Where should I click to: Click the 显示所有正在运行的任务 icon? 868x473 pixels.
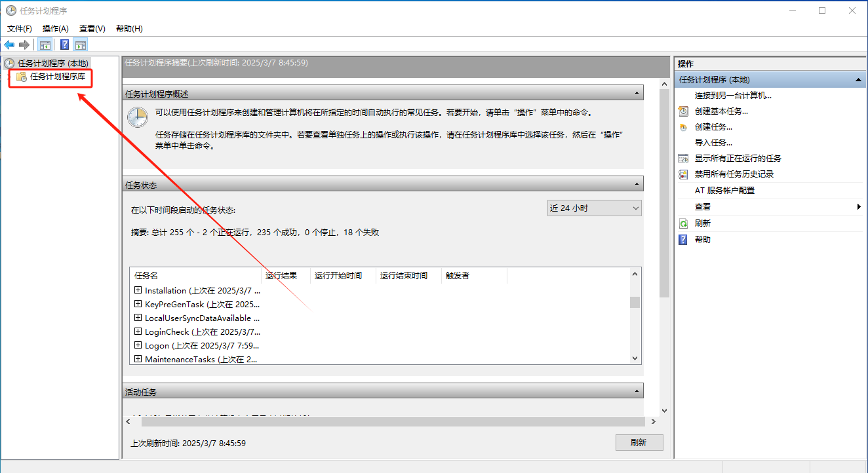point(683,159)
